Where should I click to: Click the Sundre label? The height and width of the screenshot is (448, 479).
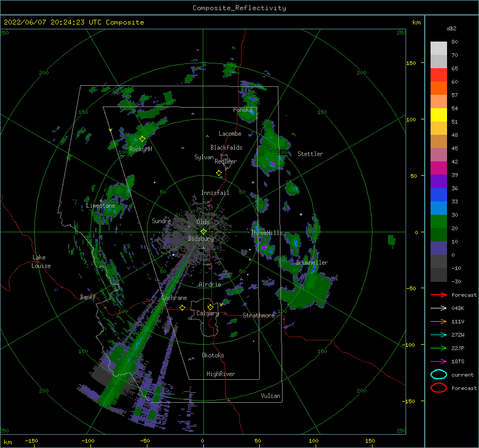pyautogui.click(x=161, y=221)
